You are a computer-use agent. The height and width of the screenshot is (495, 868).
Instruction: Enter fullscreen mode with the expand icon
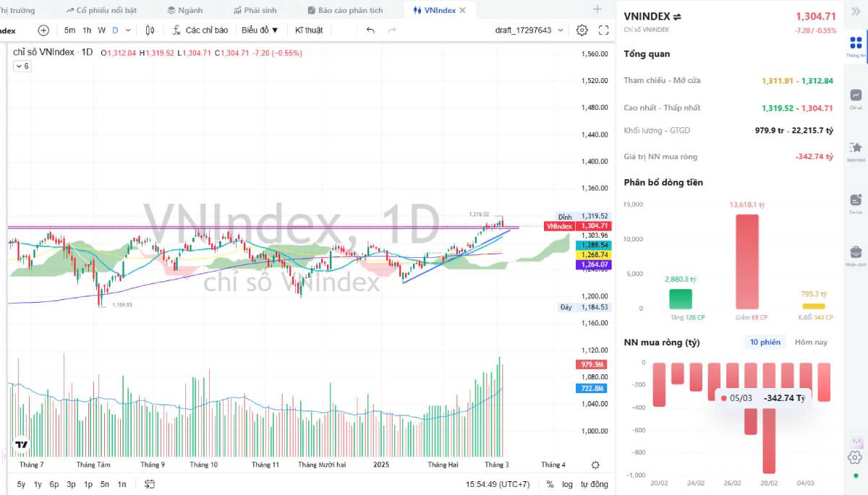(x=605, y=30)
